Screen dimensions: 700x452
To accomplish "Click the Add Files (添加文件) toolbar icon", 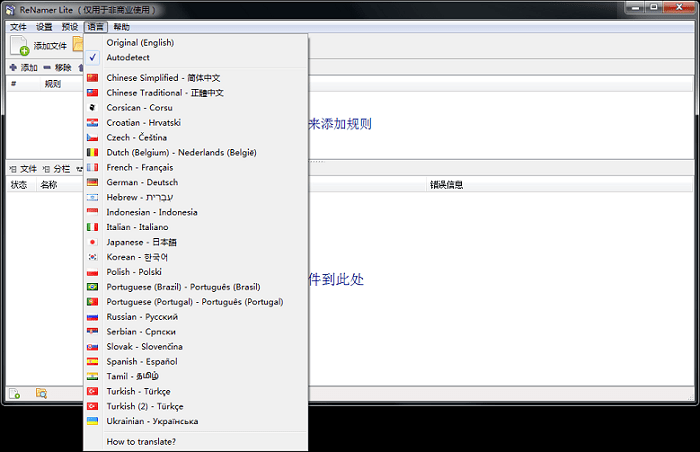I will point(20,45).
